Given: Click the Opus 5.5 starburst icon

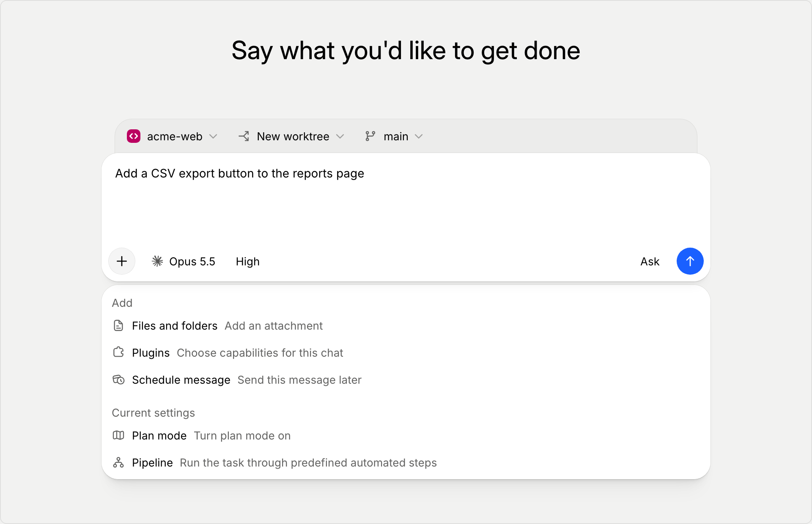Looking at the screenshot, I should pos(157,261).
